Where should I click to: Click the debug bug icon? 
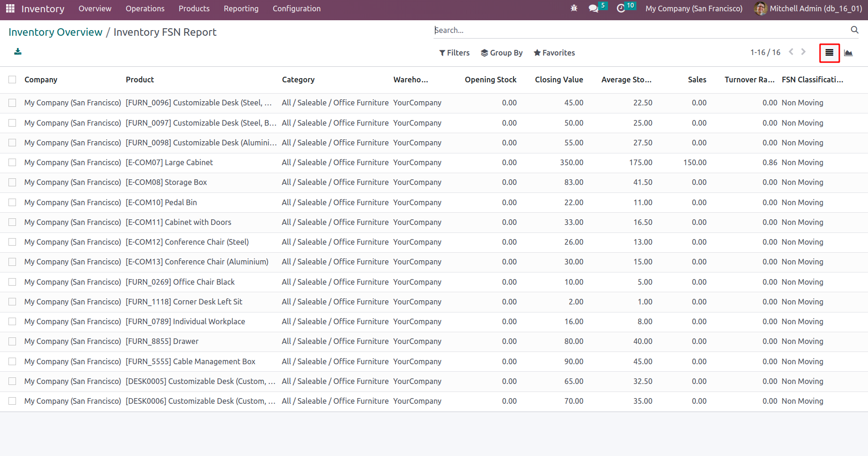tap(574, 8)
